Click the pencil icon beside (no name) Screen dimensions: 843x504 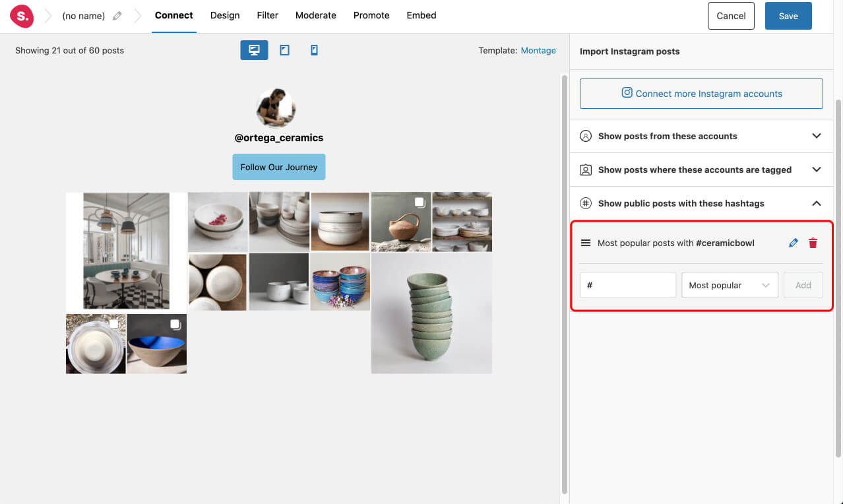point(117,16)
